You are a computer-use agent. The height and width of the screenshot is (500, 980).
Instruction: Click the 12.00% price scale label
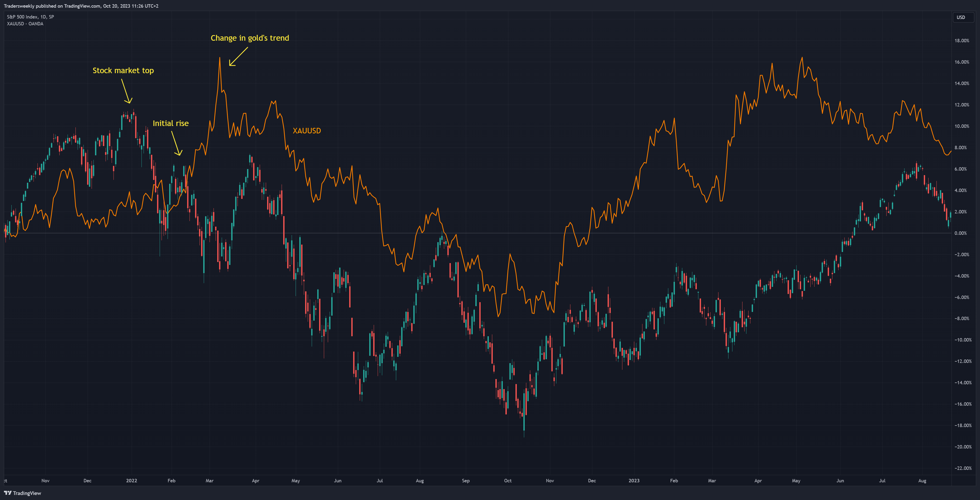coord(962,105)
